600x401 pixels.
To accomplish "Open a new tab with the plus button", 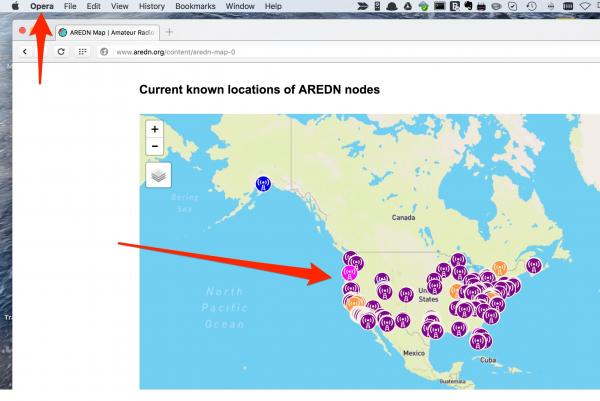I will [x=169, y=32].
